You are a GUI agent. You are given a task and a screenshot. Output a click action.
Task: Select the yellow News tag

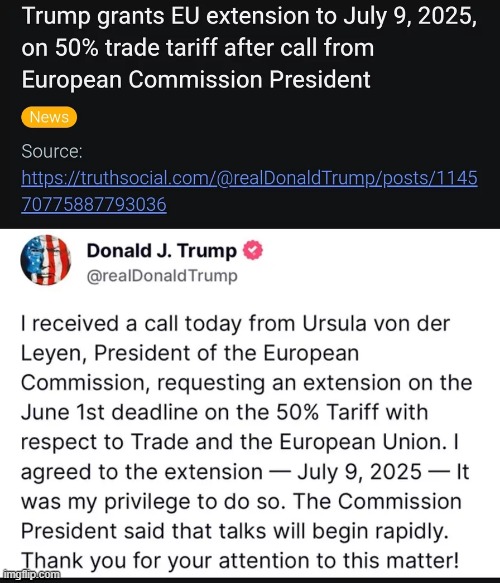[x=49, y=117]
